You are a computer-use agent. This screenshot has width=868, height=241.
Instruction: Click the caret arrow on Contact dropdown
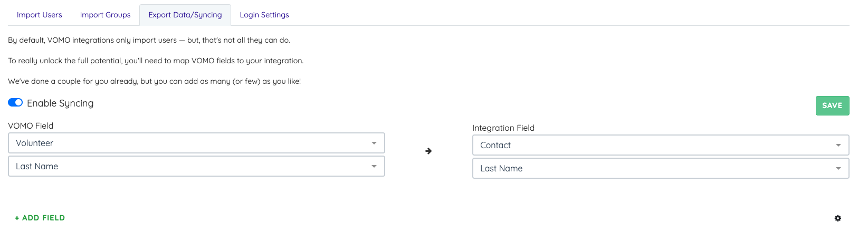point(838,145)
